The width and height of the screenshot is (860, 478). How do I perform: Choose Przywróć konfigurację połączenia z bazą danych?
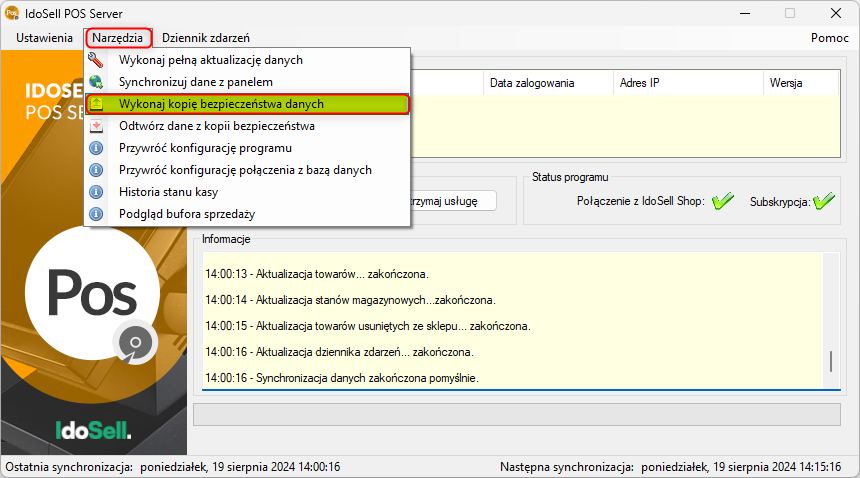pos(247,170)
